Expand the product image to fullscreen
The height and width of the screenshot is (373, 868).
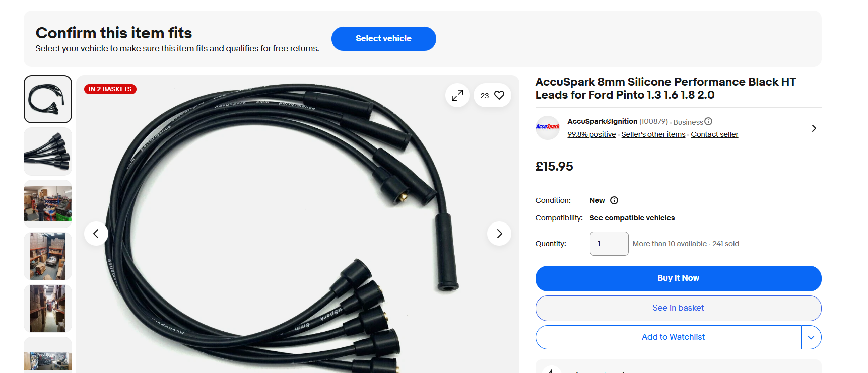[x=457, y=95]
